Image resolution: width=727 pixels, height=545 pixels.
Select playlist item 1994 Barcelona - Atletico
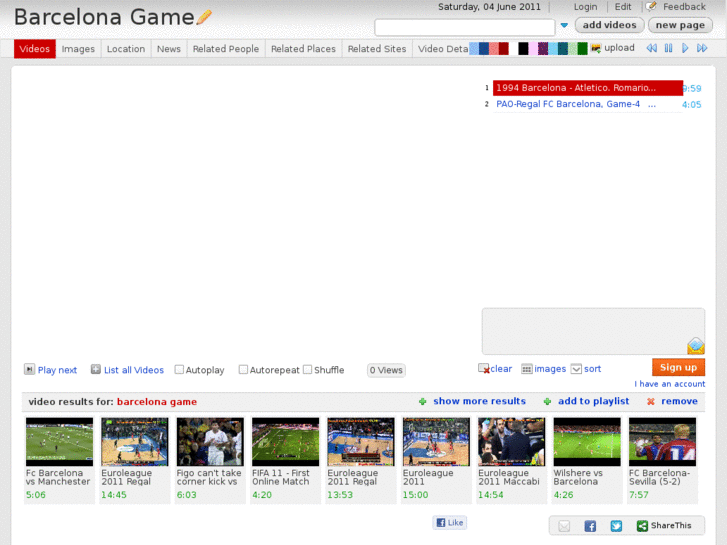[x=587, y=88]
